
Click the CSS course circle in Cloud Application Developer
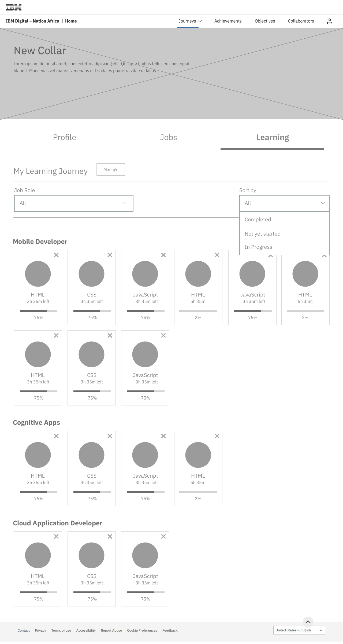[x=91, y=555]
